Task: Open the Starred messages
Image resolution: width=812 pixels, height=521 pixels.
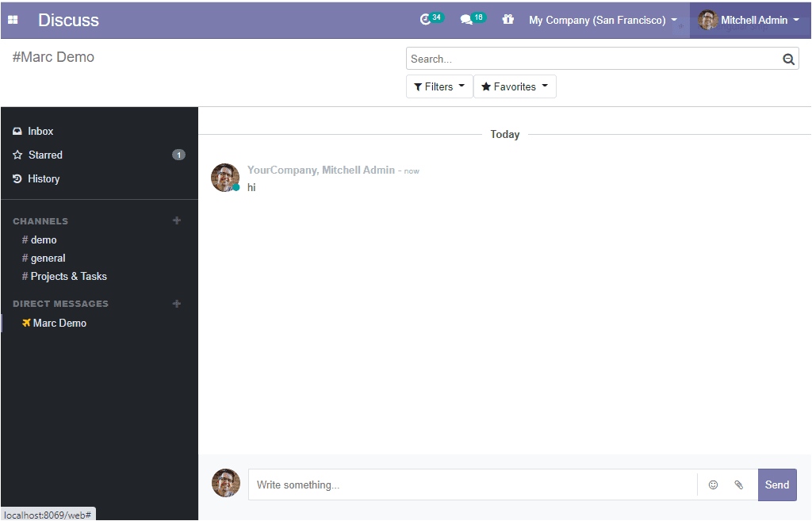Action: pyautogui.click(x=45, y=155)
